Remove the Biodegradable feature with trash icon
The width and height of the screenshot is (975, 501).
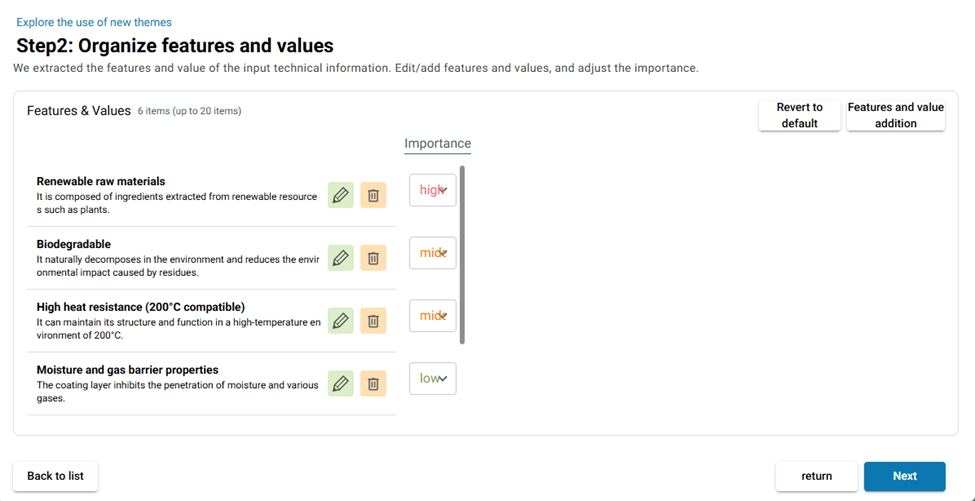click(373, 258)
